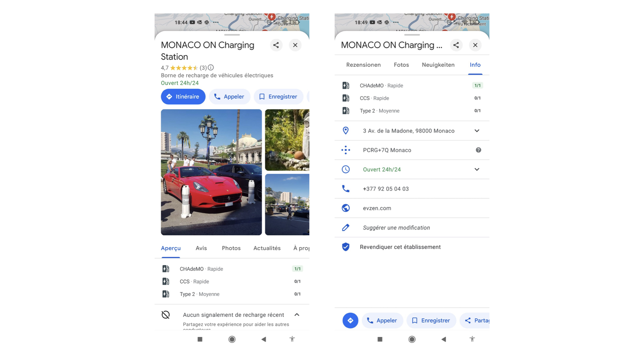The width and height of the screenshot is (644, 362).
Task: Tap Appeler button in right phone
Action: tap(382, 320)
